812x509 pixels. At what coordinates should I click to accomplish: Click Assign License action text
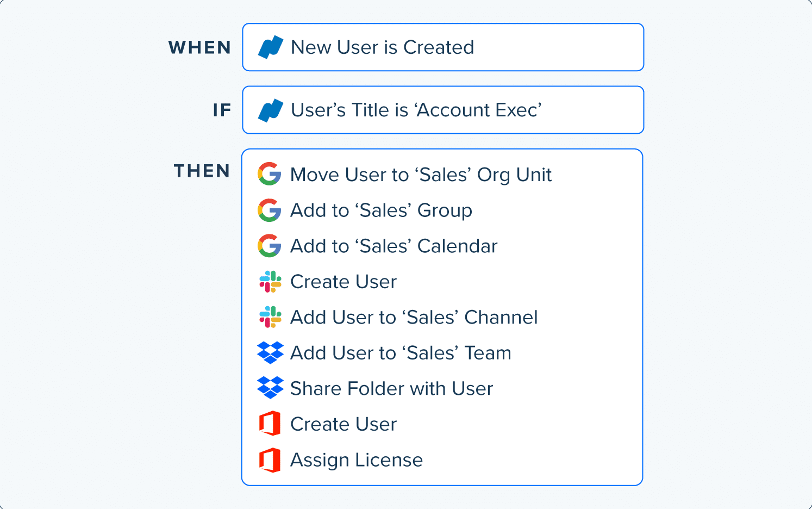(x=356, y=461)
